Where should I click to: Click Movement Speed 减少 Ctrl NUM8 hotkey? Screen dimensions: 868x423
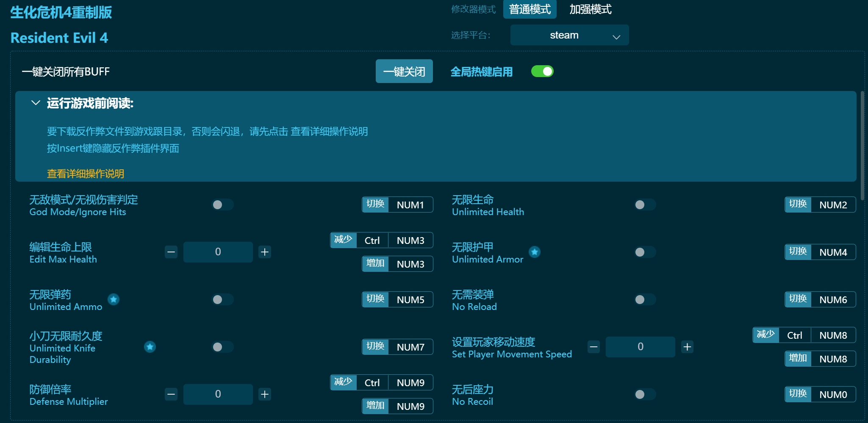tap(804, 335)
